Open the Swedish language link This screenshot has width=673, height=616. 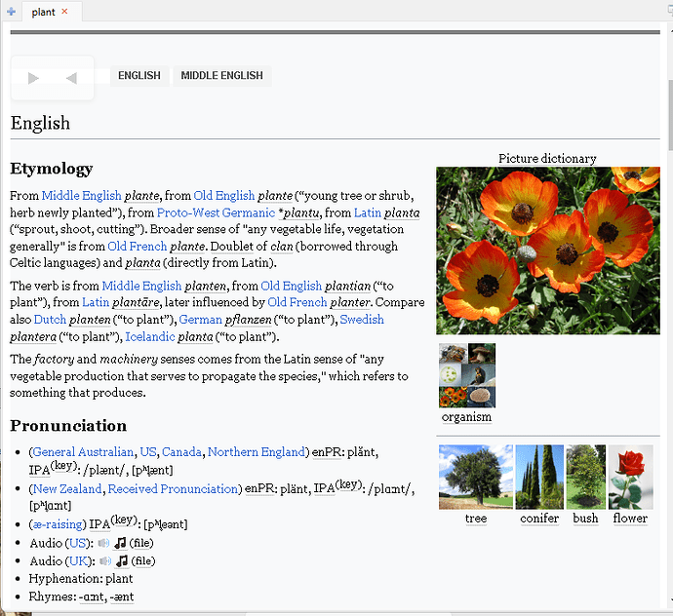coord(362,320)
